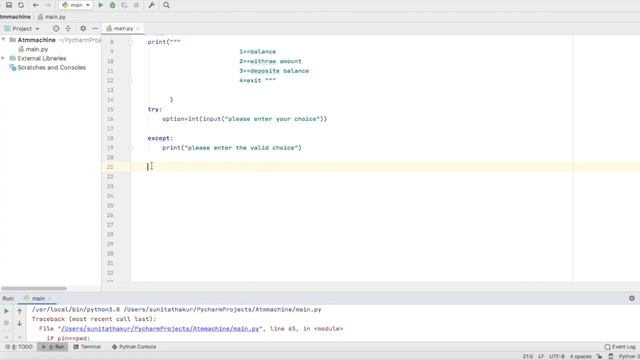The height and width of the screenshot is (360, 640).
Task: Click the 'except:' keyword in the editor
Action: pos(160,138)
